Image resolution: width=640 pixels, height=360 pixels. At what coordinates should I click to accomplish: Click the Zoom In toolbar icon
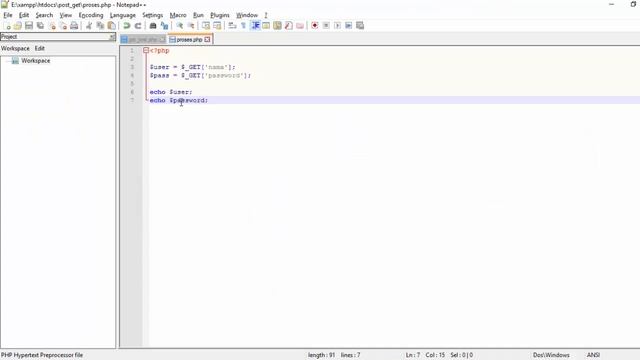tap(179, 26)
